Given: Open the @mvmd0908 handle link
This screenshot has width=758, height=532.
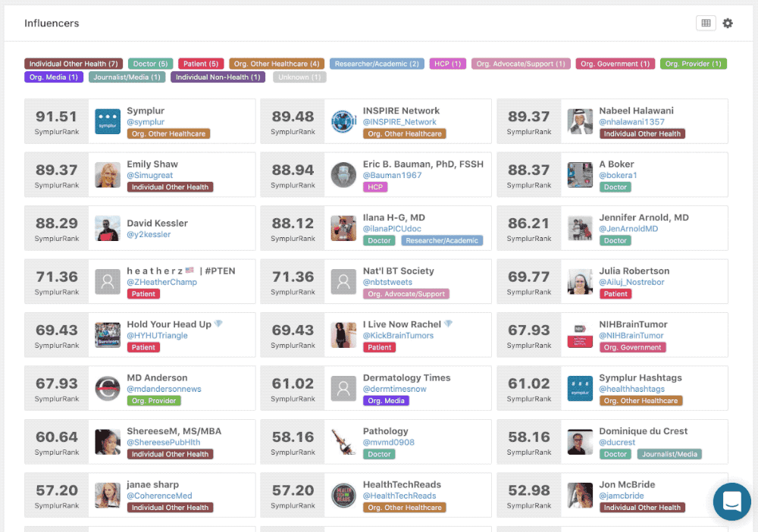Looking at the screenshot, I should coord(389,443).
